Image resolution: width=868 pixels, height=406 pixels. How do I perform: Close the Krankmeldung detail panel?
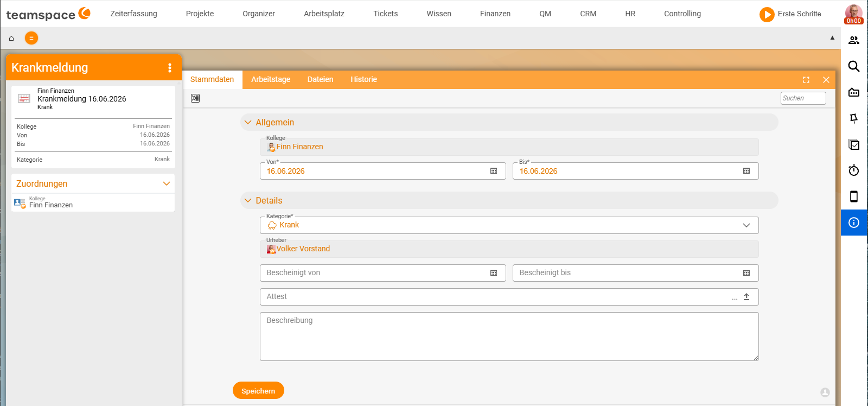point(826,80)
